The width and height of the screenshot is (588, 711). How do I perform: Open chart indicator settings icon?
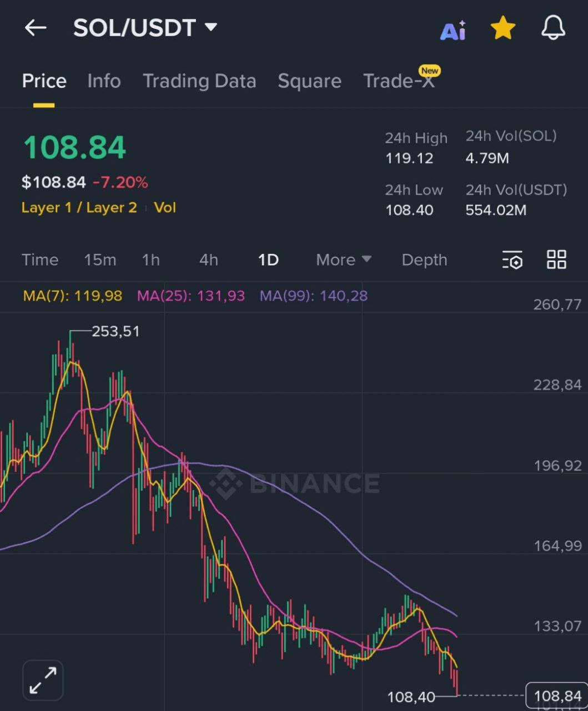pos(512,260)
